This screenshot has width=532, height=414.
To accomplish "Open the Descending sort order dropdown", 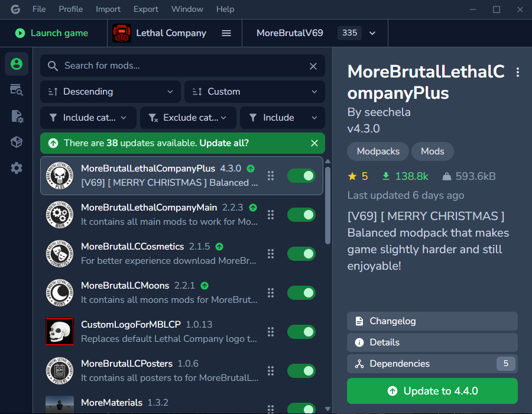I will (111, 92).
